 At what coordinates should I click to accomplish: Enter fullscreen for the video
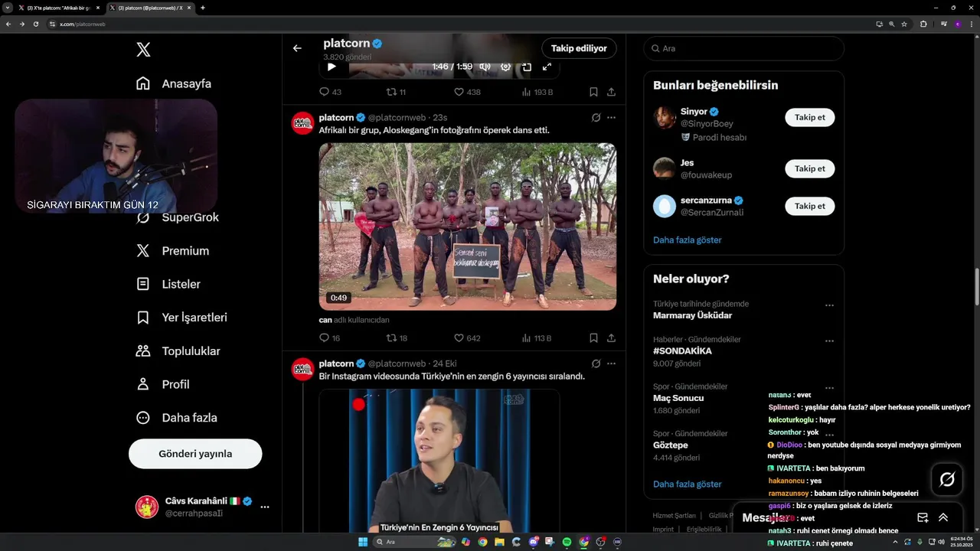[547, 67]
